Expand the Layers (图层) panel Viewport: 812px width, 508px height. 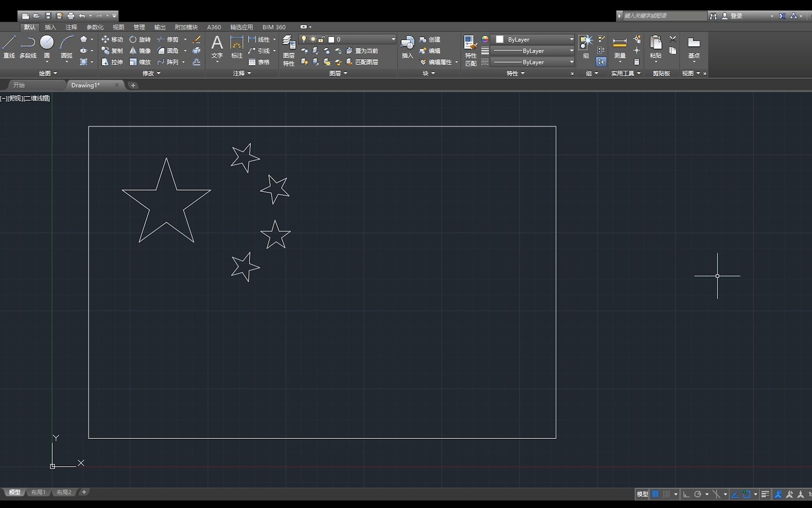point(338,73)
